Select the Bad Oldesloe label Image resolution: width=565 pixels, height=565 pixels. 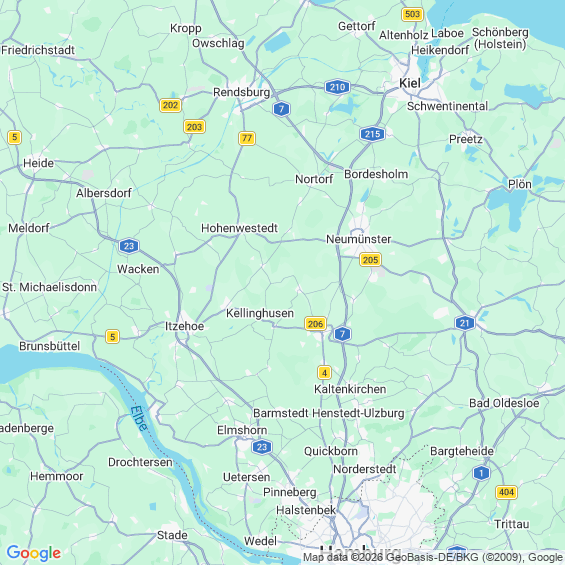[x=504, y=403]
